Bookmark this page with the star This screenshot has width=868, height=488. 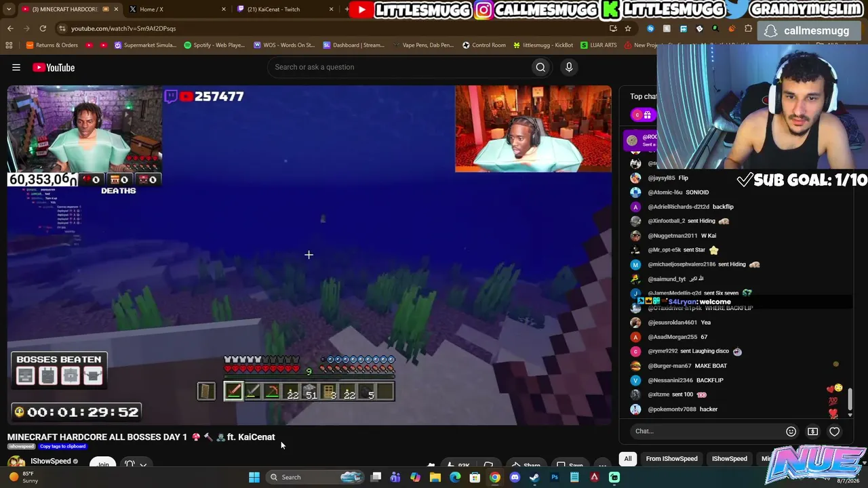tap(628, 28)
